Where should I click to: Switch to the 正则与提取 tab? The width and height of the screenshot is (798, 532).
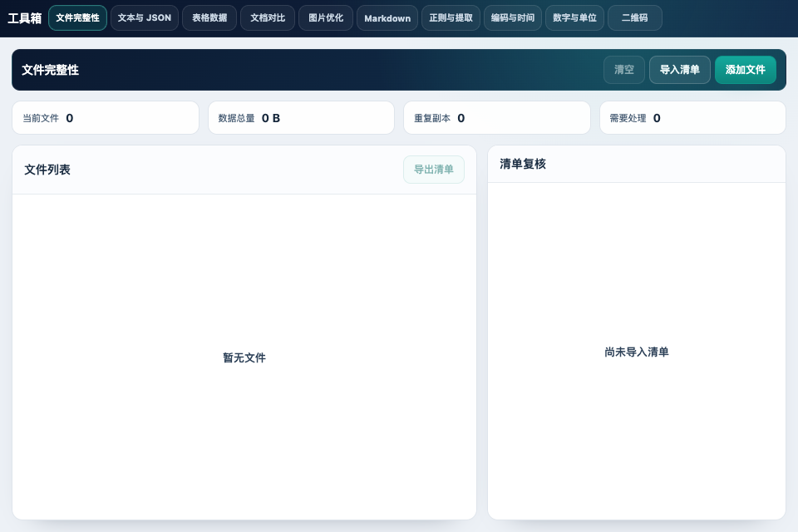pyautogui.click(x=451, y=17)
